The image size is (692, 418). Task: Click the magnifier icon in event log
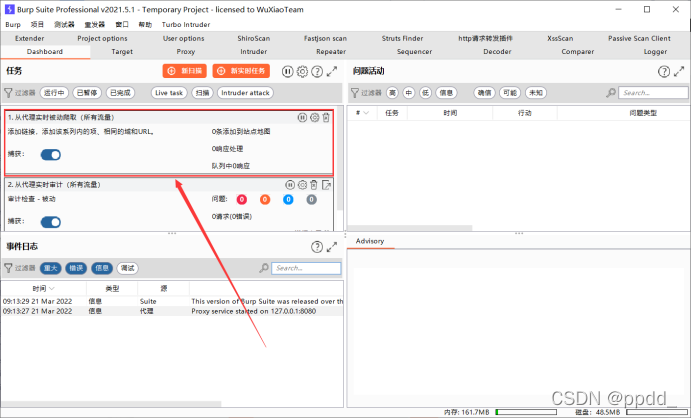pos(264,268)
